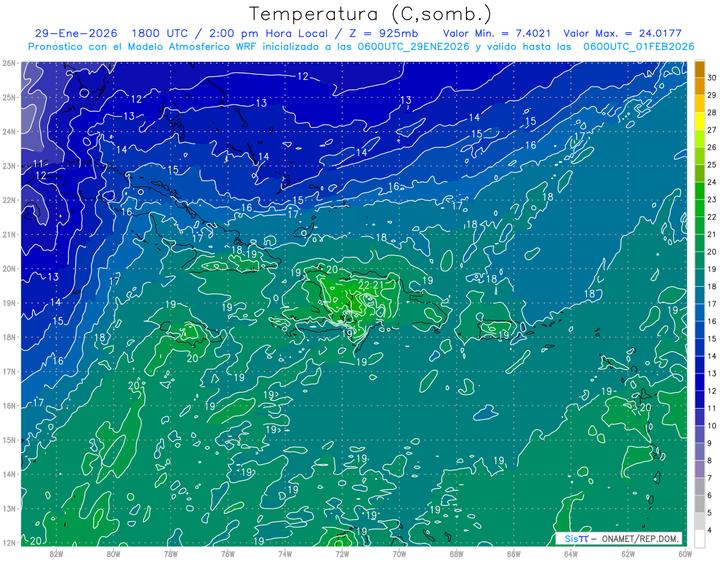Click the colorbar label "28"

(712, 112)
